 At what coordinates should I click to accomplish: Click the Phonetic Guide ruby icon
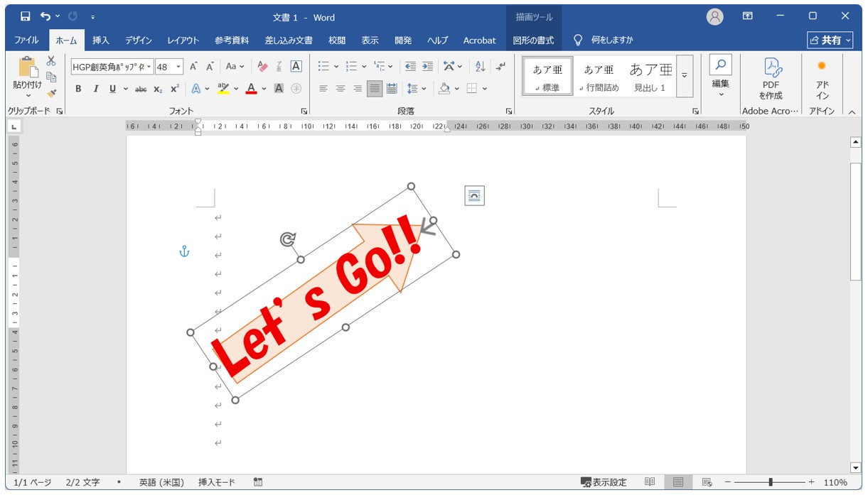[279, 67]
